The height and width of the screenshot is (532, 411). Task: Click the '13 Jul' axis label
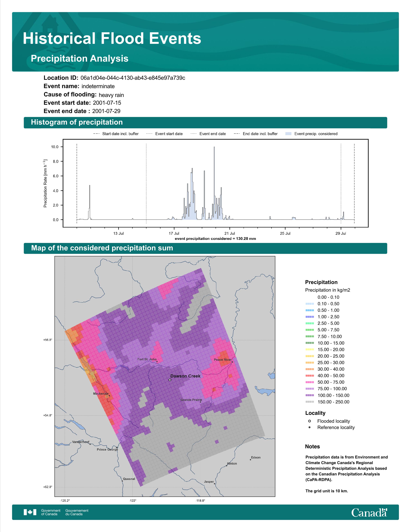pyautogui.click(x=119, y=233)
